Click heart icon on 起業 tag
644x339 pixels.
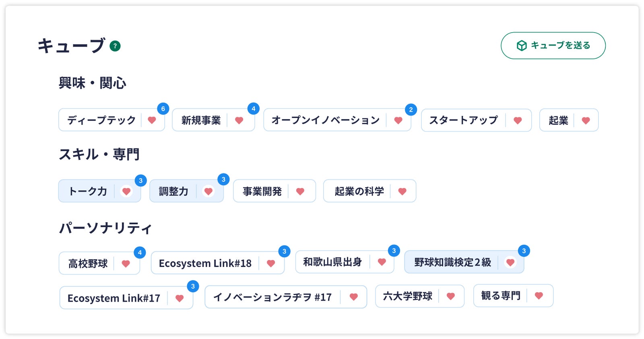(x=586, y=120)
